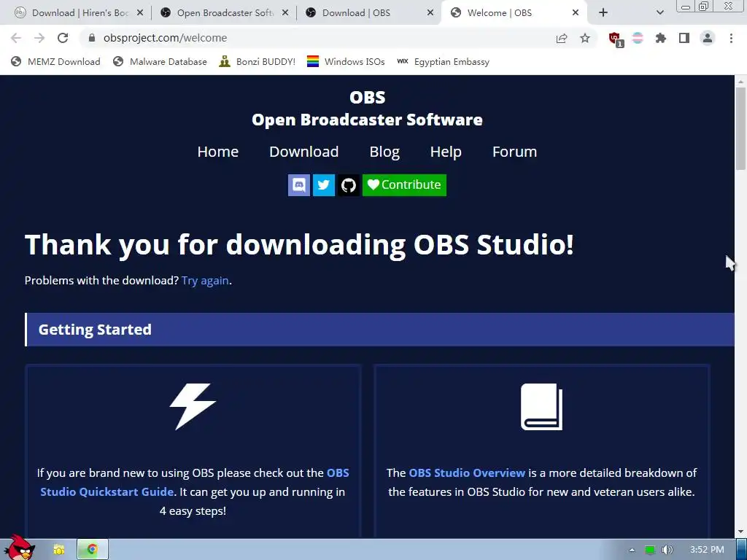Open a new tab with plus button

click(x=603, y=13)
